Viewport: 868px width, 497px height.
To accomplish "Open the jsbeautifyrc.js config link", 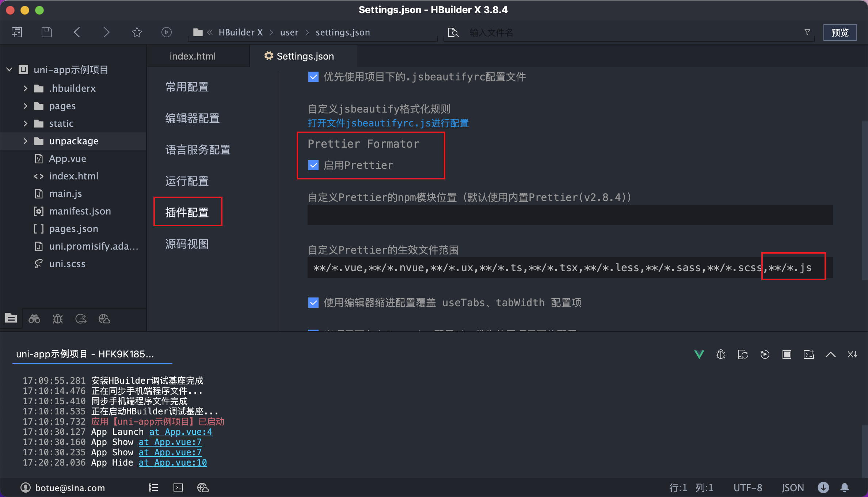I will point(388,123).
